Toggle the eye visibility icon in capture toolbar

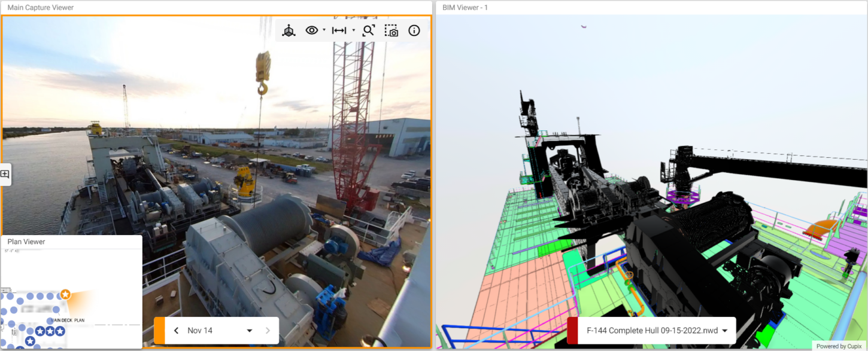pos(311,30)
